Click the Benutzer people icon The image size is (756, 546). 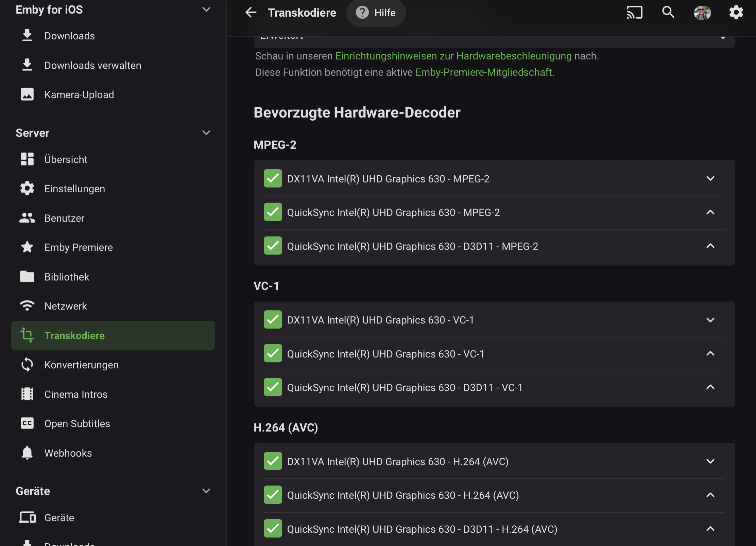[x=27, y=218]
